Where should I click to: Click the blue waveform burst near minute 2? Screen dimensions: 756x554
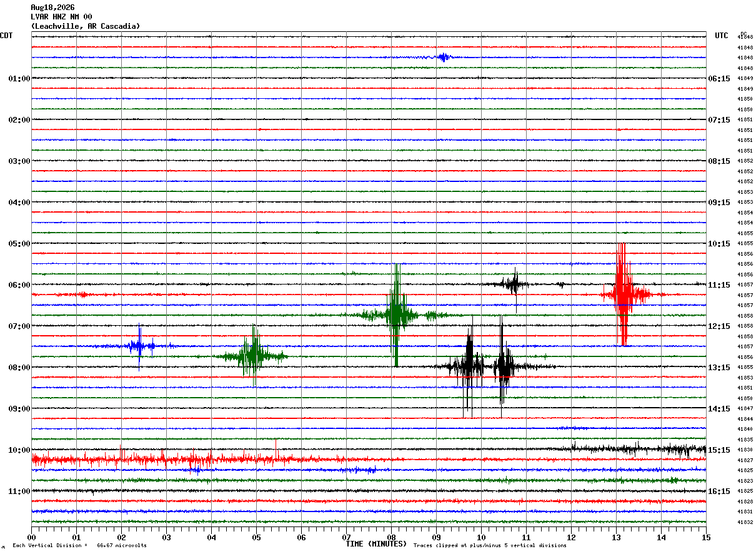coord(141,346)
